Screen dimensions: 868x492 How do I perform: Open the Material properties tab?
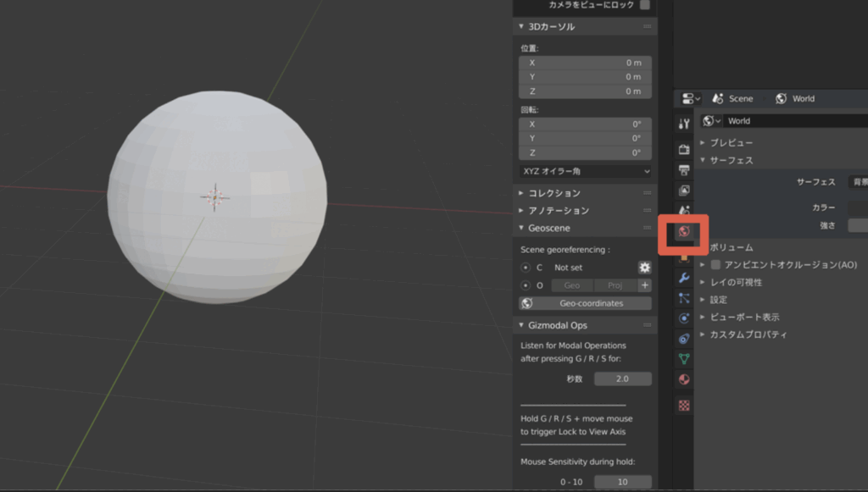click(x=684, y=380)
